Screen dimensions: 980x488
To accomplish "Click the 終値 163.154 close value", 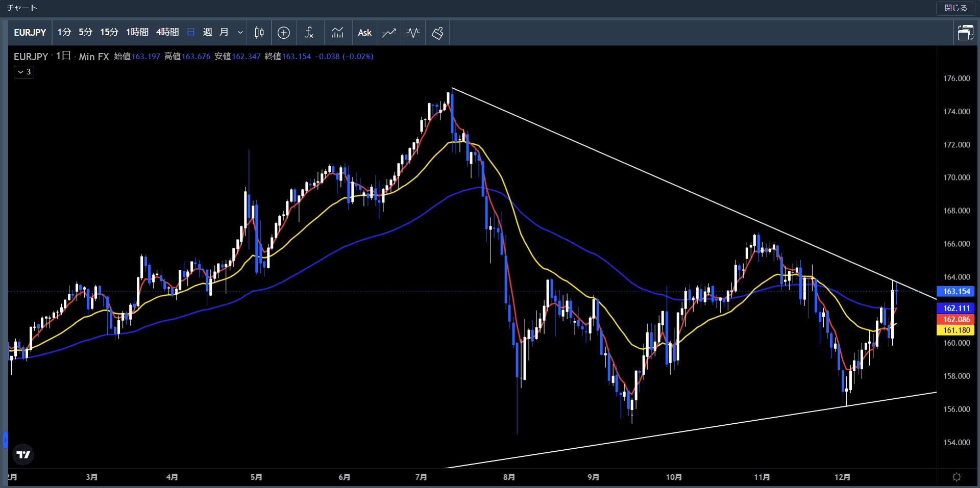I will point(288,57).
